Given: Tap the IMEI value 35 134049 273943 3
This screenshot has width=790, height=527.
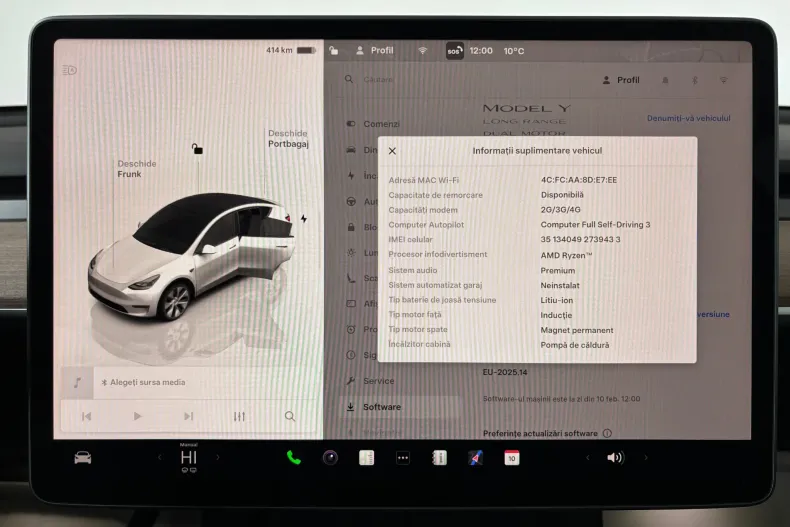Looking at the screenshot, I should click(580, 239).
